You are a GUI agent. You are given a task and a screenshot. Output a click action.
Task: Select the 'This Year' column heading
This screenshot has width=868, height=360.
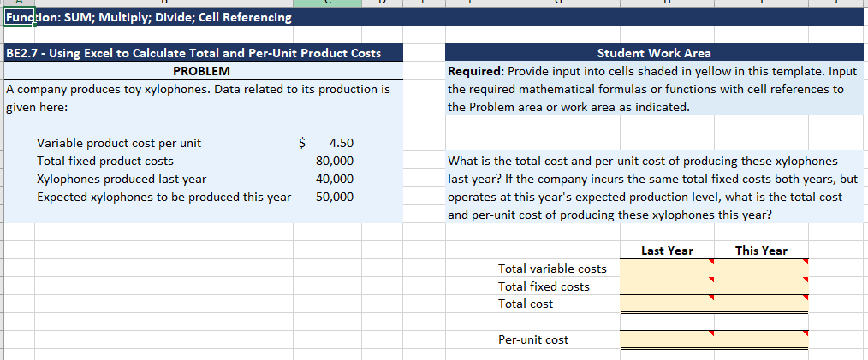point(761,251)
